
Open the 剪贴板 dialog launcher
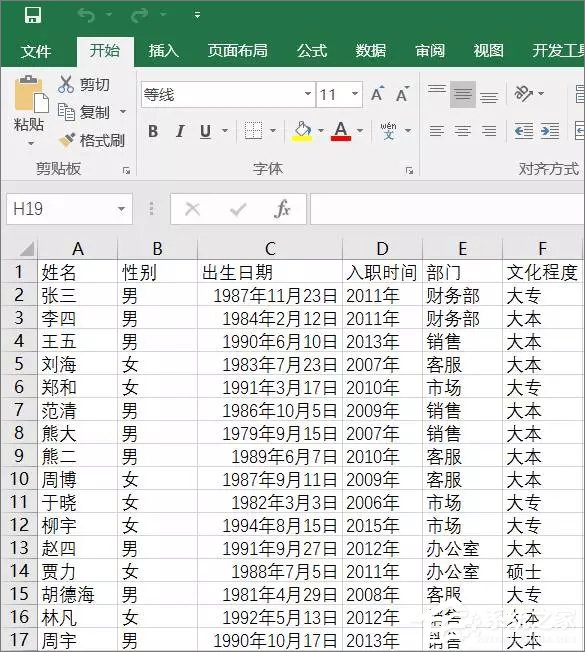click(x=126, y=170)
